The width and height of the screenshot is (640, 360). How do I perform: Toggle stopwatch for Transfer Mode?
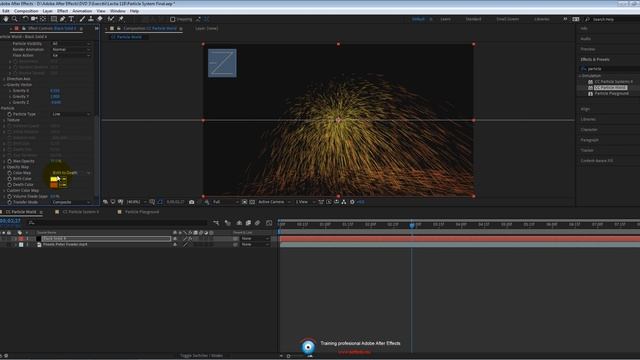point(9,202)
